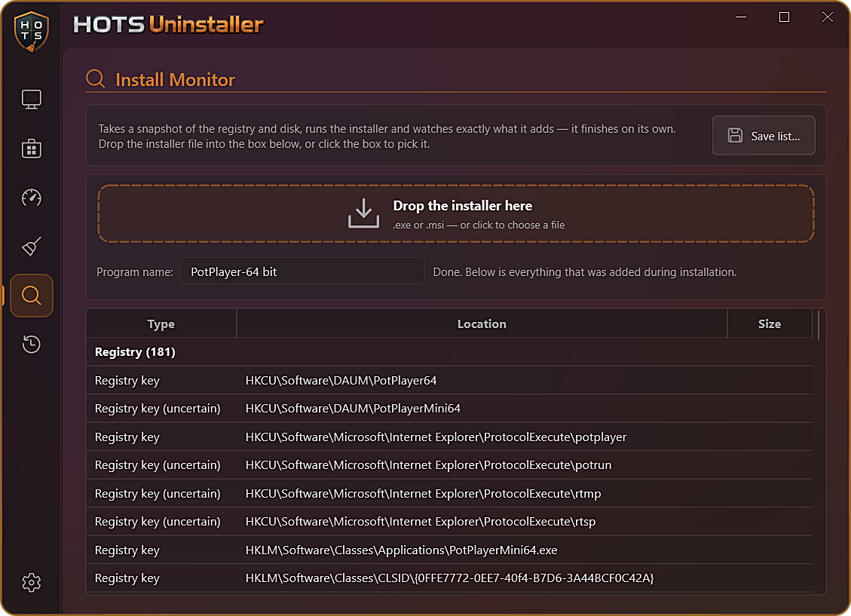This screenshot has width=851, height=616.
Task: Sort by the Location column header
Action: click(482, 323)
